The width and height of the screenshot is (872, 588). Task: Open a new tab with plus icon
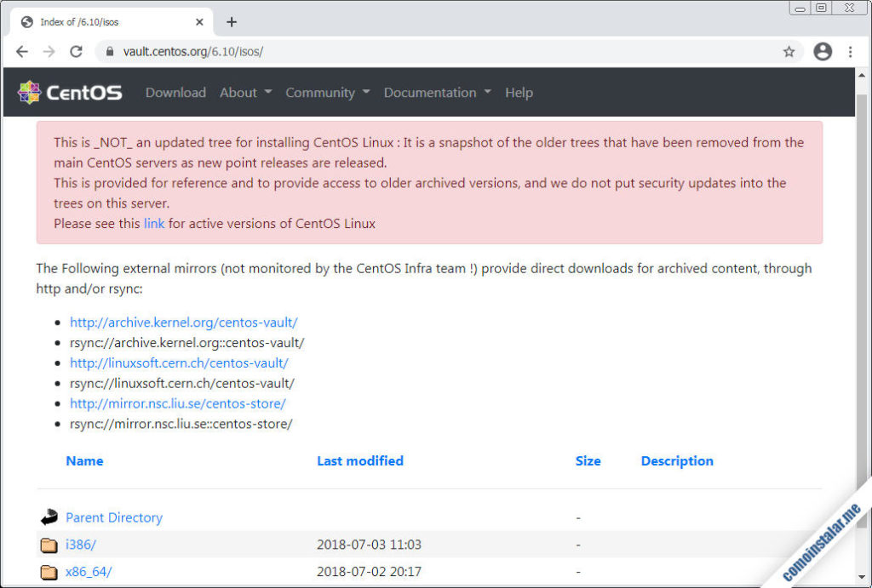coord(232,22)
